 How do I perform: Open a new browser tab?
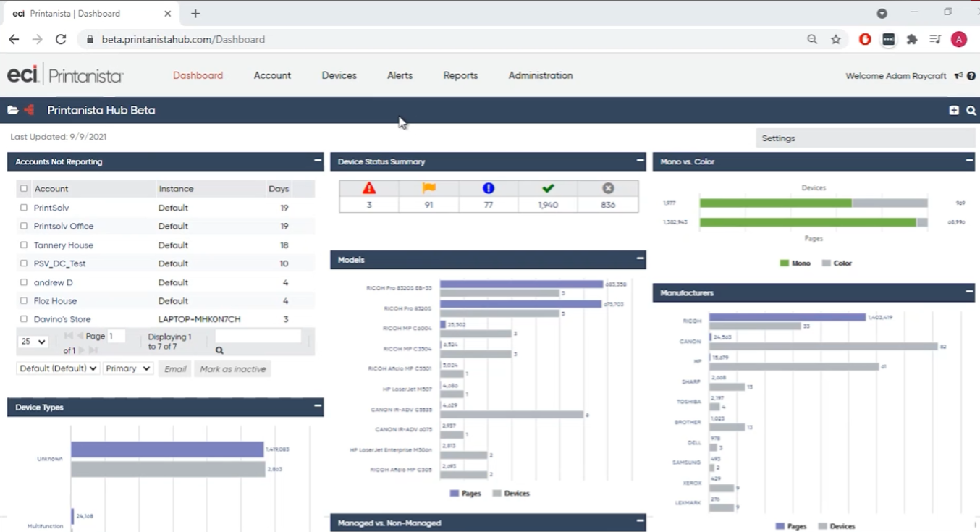[195, 14]
